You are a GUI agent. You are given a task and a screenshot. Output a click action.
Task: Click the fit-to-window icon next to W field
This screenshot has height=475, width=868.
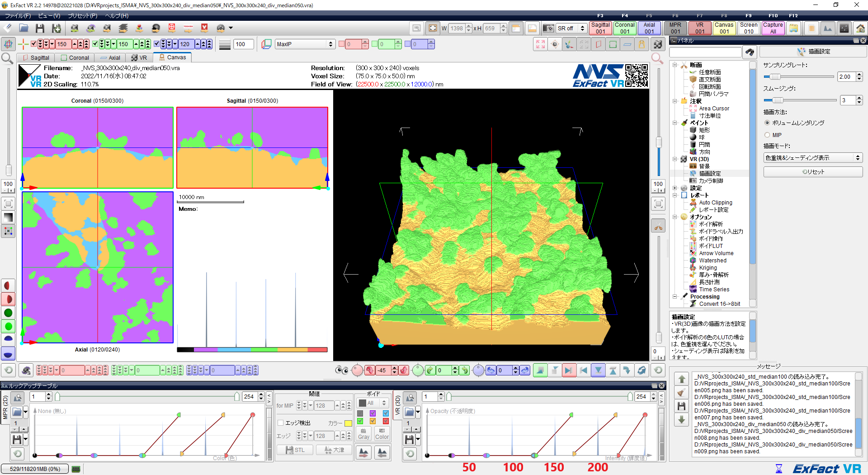pyautogui.click(x=433, y=28)
